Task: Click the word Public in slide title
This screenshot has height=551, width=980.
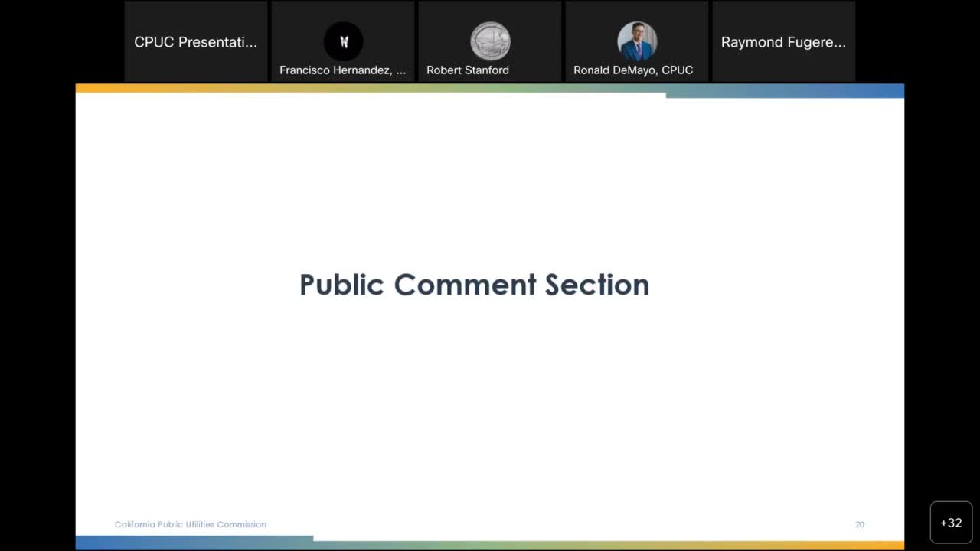Action: tap(341, 285)
